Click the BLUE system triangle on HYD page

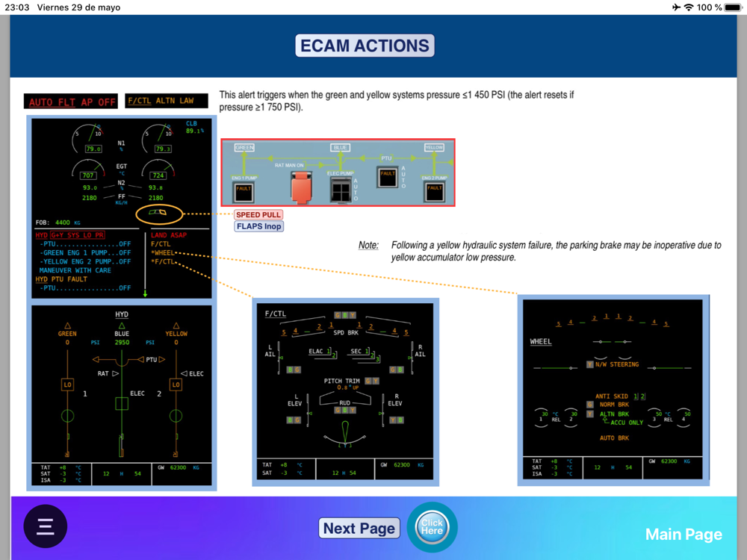(x=122, y=326)
